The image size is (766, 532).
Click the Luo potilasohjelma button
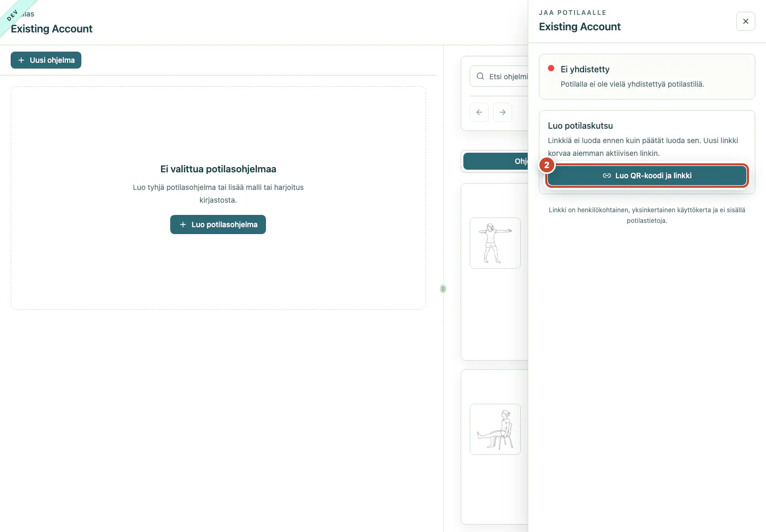point(218,225)
